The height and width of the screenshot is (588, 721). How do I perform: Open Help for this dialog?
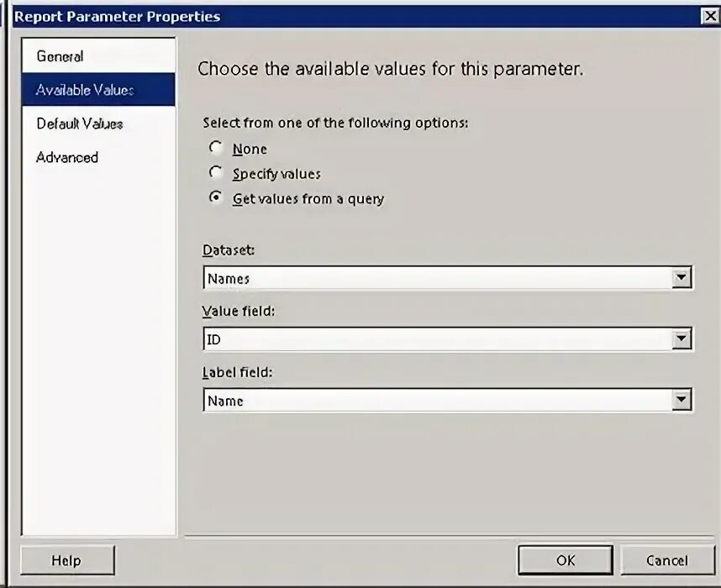[67, 560]
